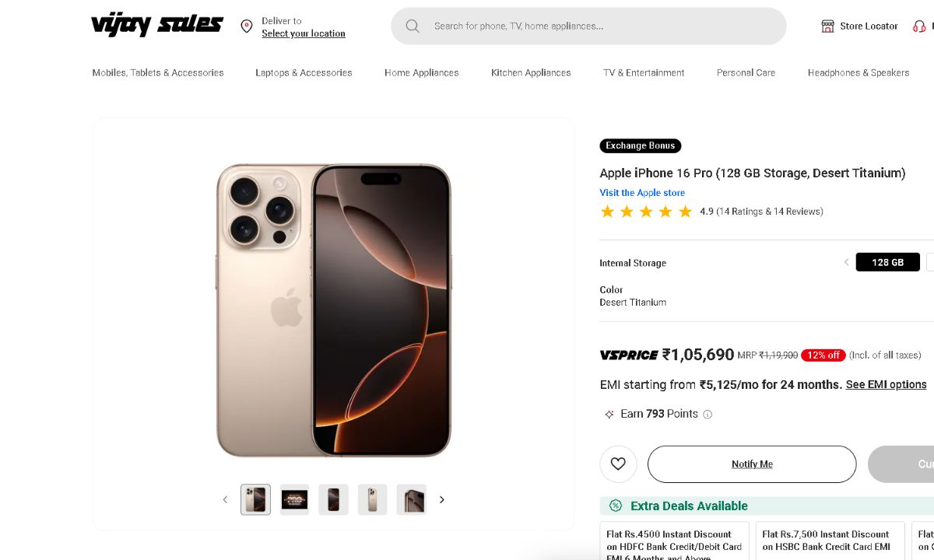Screen dimensions: 934x560
Task: Open Laptops & Accessories menu
Action: point(304,73)
